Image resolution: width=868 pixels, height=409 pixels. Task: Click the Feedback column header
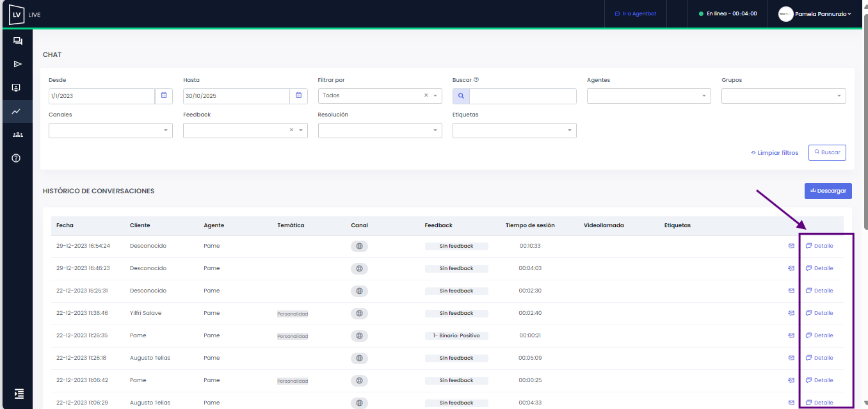point(438,225)
